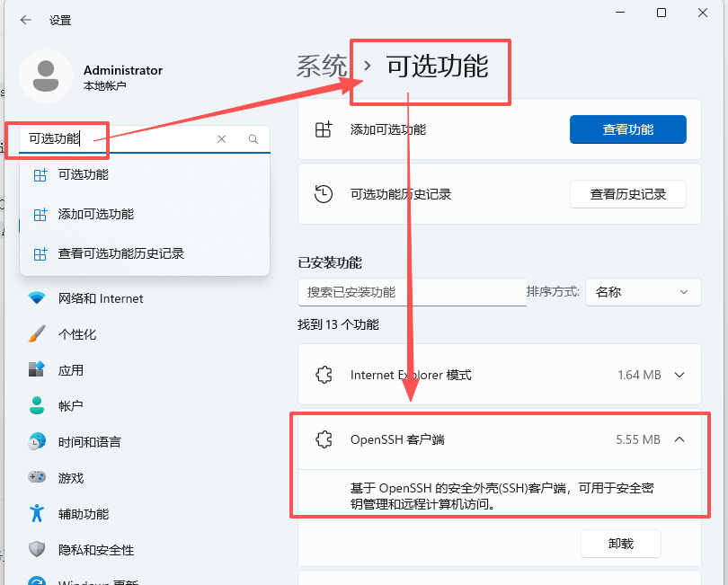This screenshot has width=728, height=585.
Task: Click the 游戏 controller icon
Action: [37, 477]
